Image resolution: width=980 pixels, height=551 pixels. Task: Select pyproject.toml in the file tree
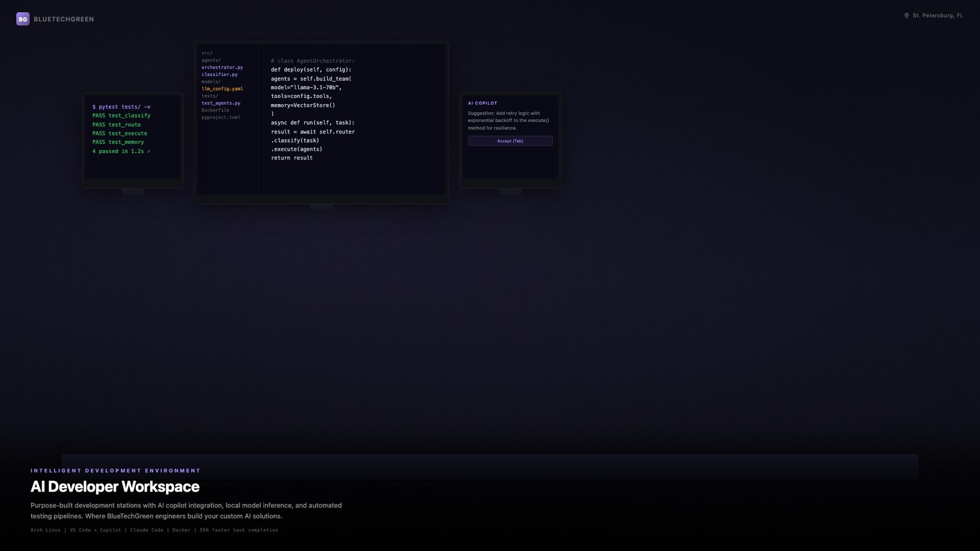click(221, 118)
